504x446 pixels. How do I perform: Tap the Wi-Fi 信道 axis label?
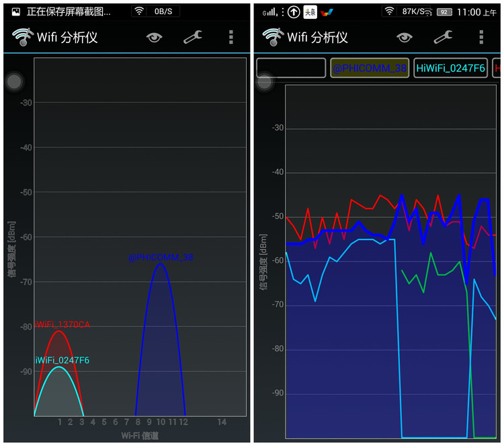coord(140,436)
